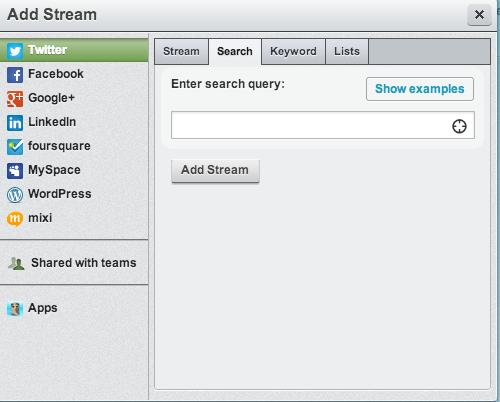Select Shared with teams label
Image resolution: width=500 pixels, height=402 pixels.
point(84,263)
